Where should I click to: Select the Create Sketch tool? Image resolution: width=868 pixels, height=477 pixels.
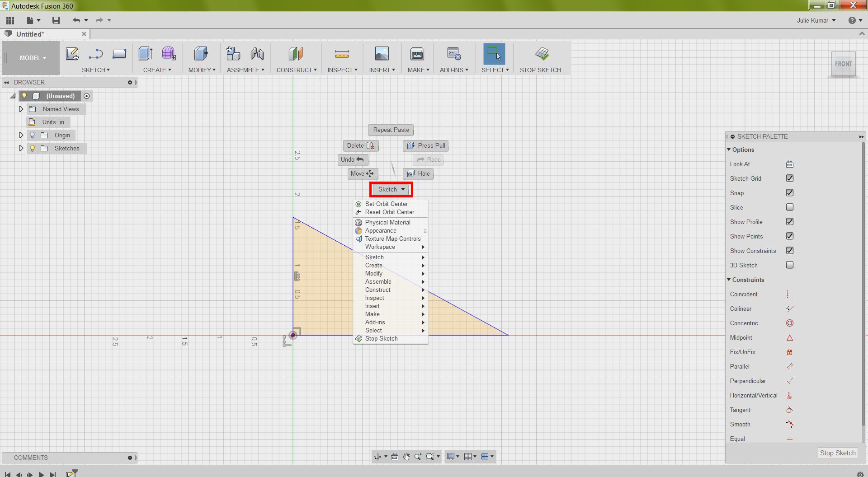point(72,53)
